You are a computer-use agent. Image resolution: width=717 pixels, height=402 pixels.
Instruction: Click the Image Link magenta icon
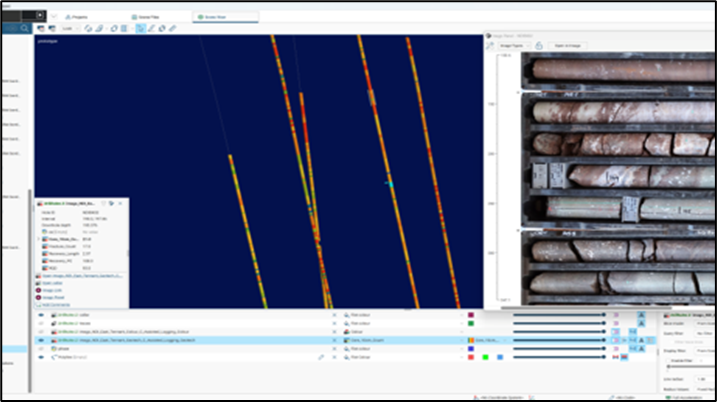(38, 290)
